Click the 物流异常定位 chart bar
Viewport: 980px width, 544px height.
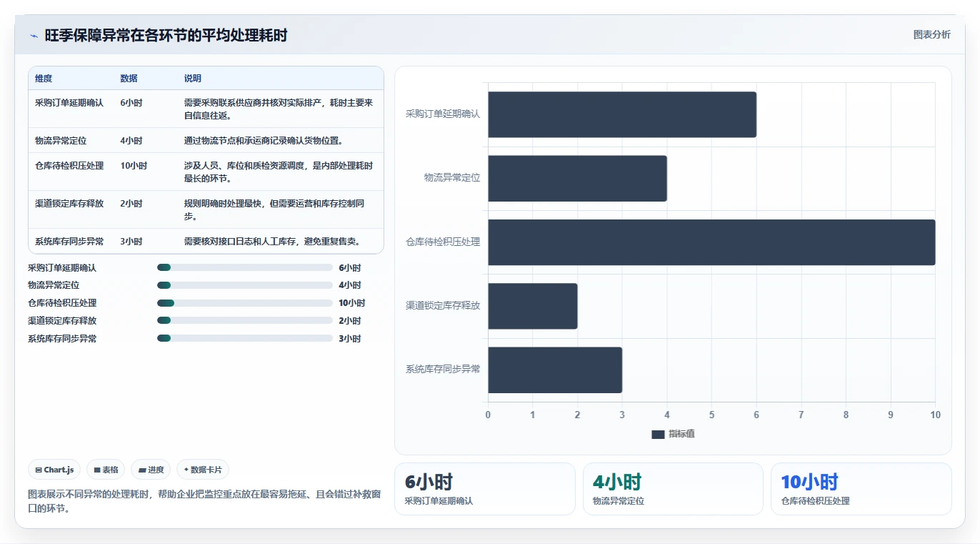click(x=577, y=178)
